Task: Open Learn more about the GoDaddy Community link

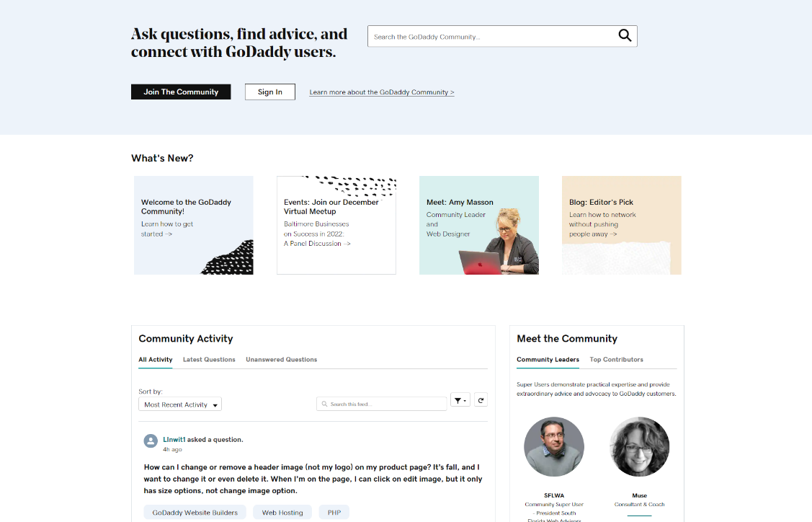Action: pyautogui.click(x=382, y=92)
